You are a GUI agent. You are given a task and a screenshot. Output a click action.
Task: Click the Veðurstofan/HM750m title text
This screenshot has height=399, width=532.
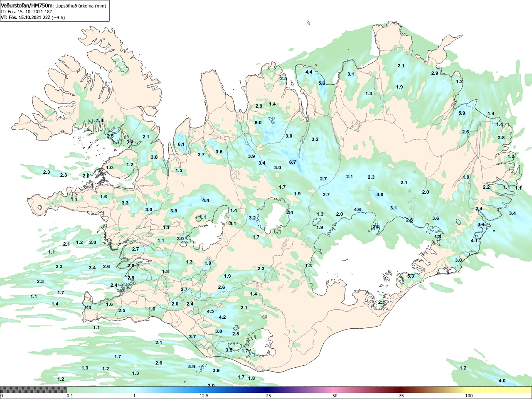[x=27, y=6]
